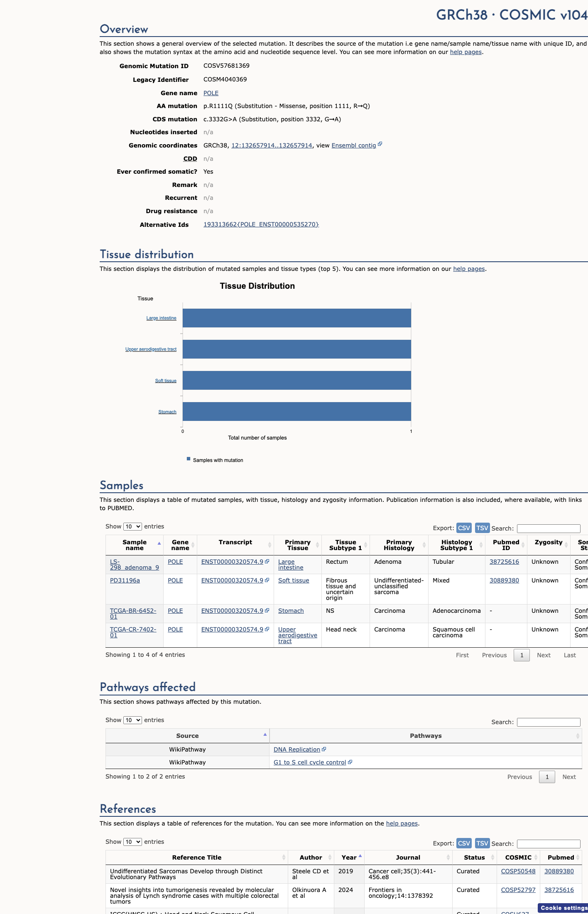Select the Legacy Identifier value COSM4040369
588x914 pixels.
click(x=225, y=79)
